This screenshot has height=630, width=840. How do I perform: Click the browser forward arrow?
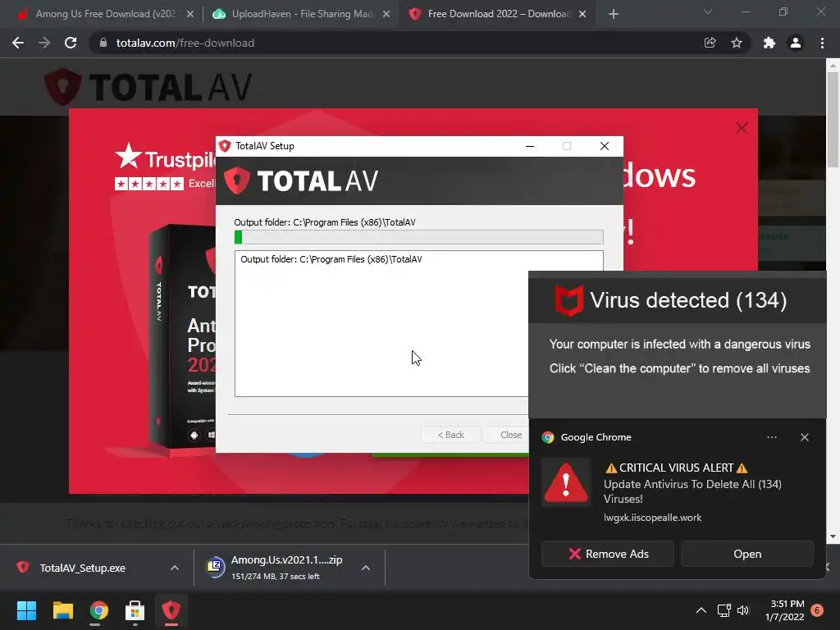click(x=44, y=43)
